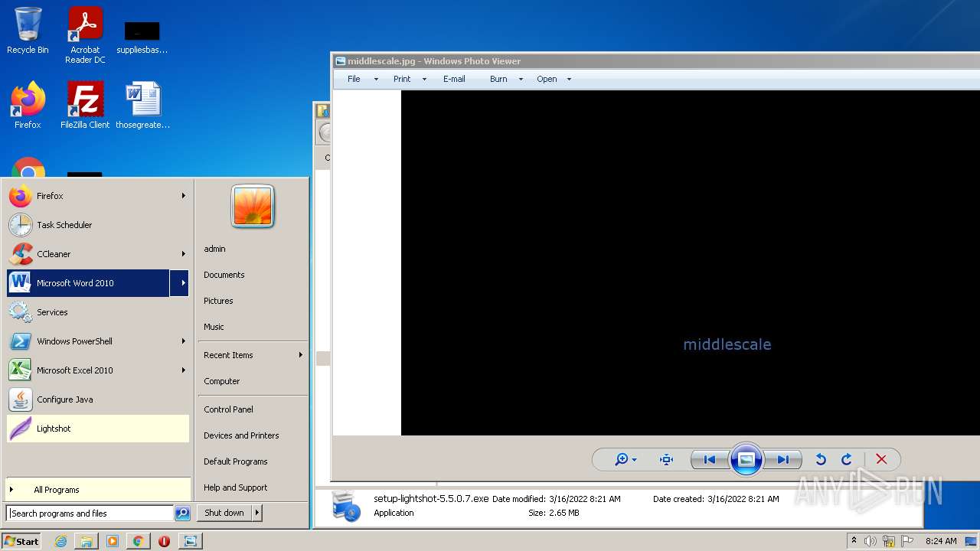Launch CCleaner from Start menu

tap(98, 254)
